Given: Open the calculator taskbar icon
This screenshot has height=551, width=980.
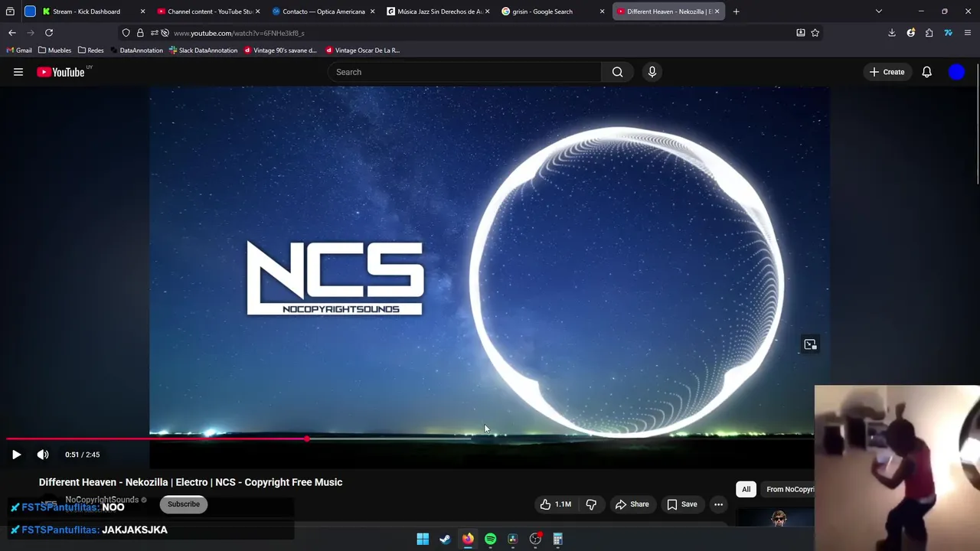Looking at the screenshot, I should (x=558, y=540).
